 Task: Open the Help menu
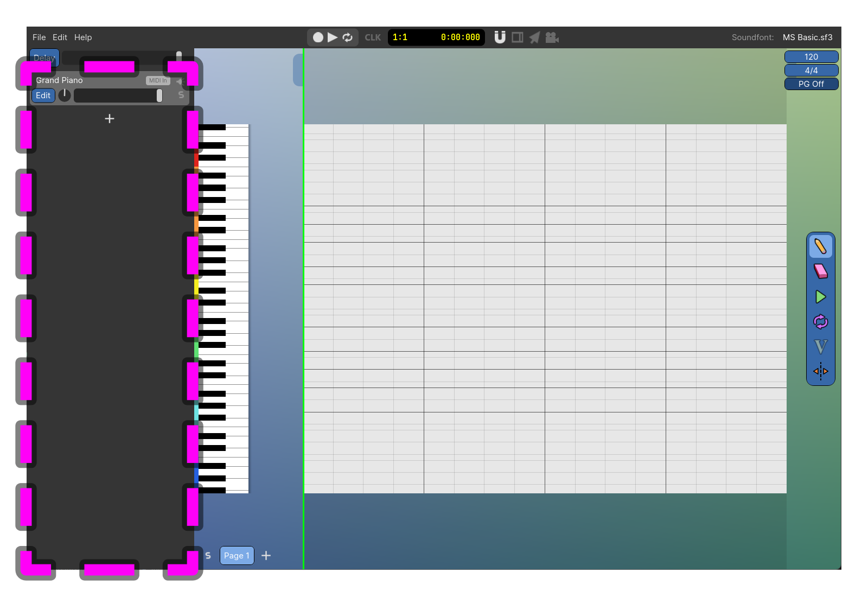pyautogui.click(x=83, y=37)
